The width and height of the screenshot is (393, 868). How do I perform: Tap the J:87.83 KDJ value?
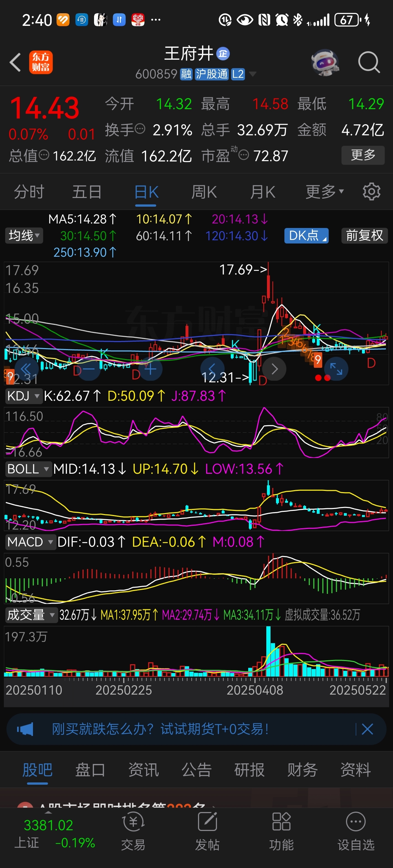coord(199,396)
